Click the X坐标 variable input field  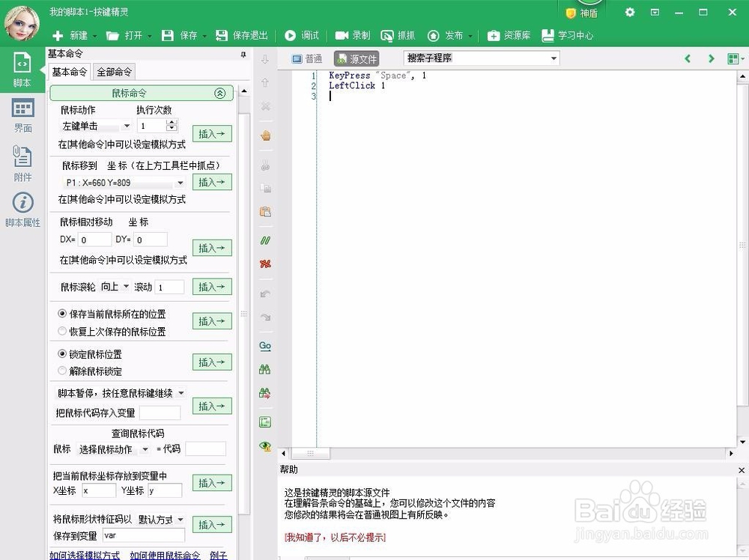click(99, 491)
